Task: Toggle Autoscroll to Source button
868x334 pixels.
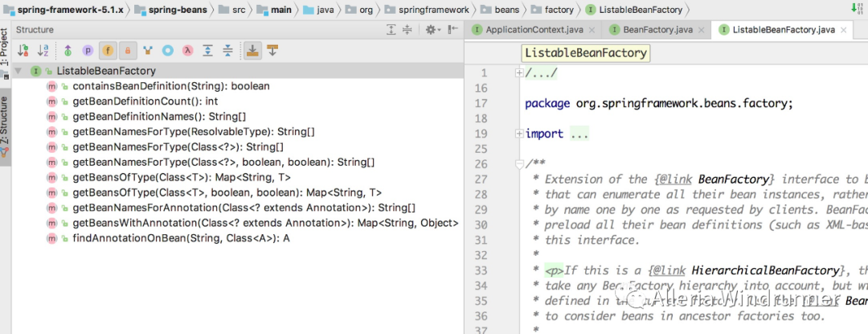Action: click(252, 50)
